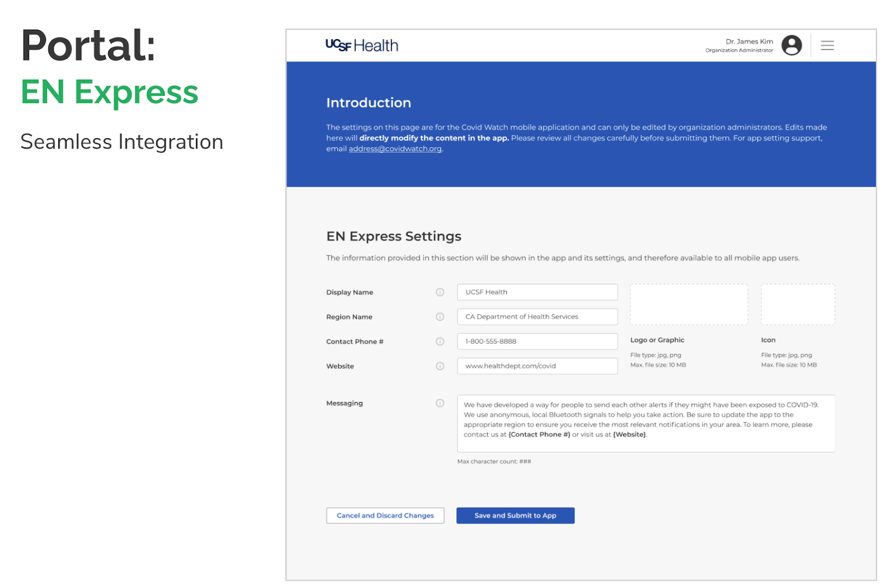Focus the Region Name input field

[x=538, y=317]
